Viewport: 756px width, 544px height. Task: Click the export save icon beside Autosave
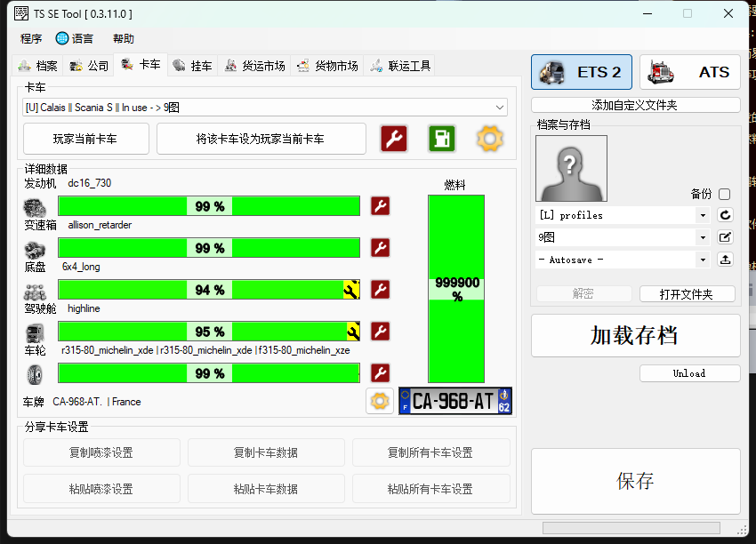[725, 260]
